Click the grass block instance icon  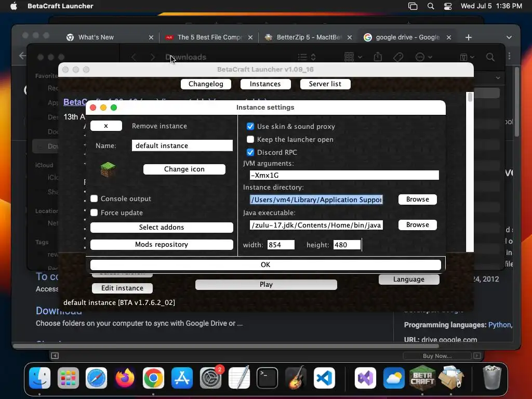tap(108, 169)
